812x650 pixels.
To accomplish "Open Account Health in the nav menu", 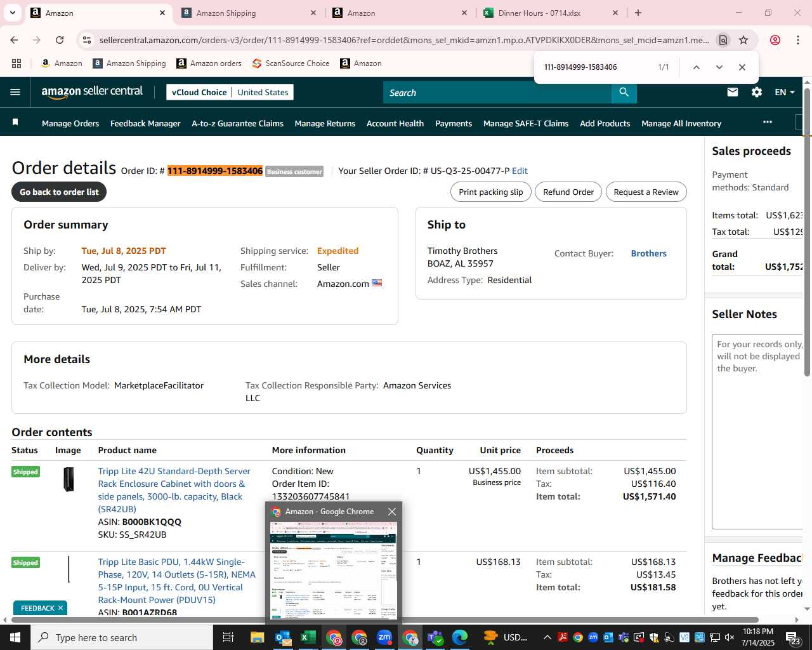I will pos(395,124).
